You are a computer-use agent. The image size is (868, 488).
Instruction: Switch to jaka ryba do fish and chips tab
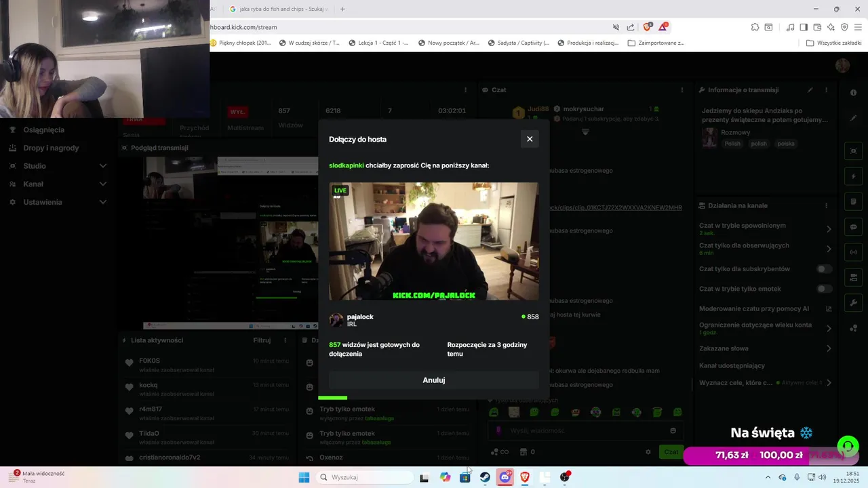pyautogui.click(x=279, y=9)
